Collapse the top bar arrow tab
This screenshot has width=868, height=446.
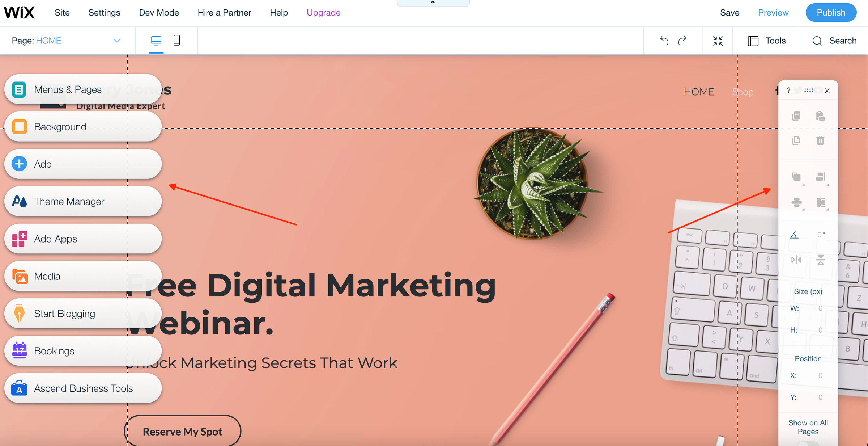pos(433,3)
